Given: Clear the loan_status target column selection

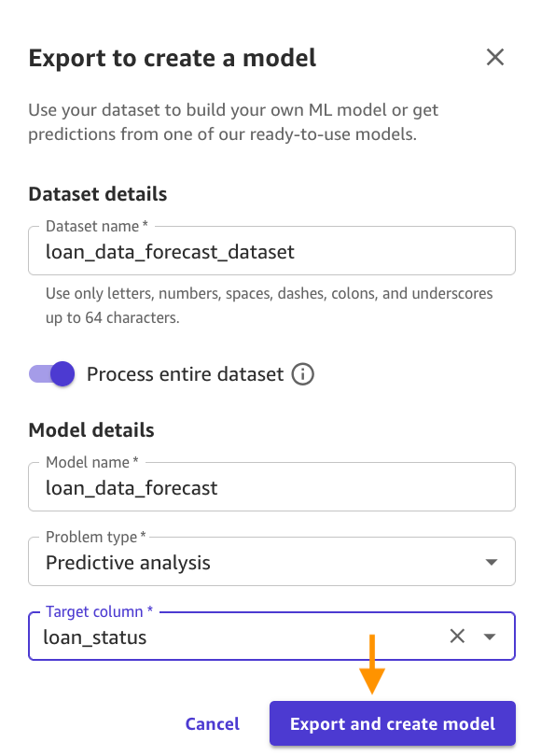Looking at the screenshot, I should pyautogui.click(x=457, y=636).
